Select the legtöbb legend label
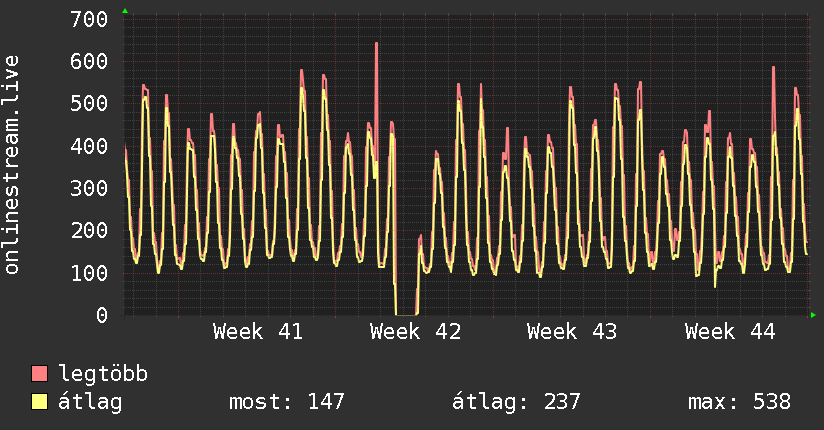824x430 pixels. 103,374
